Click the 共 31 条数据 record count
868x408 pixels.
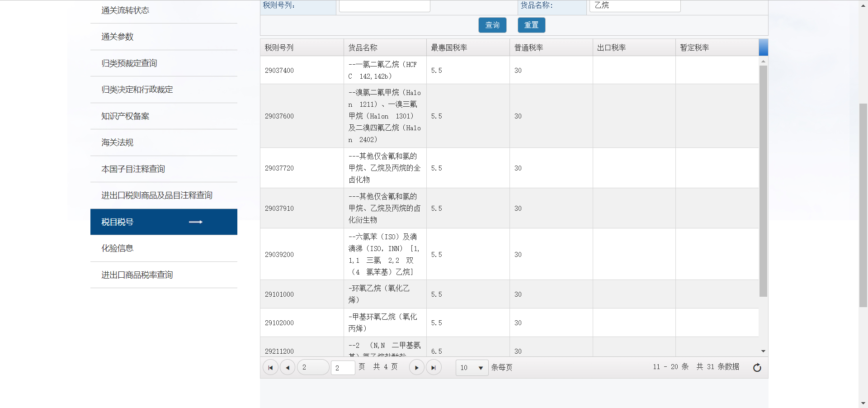(x=718, y=367)
